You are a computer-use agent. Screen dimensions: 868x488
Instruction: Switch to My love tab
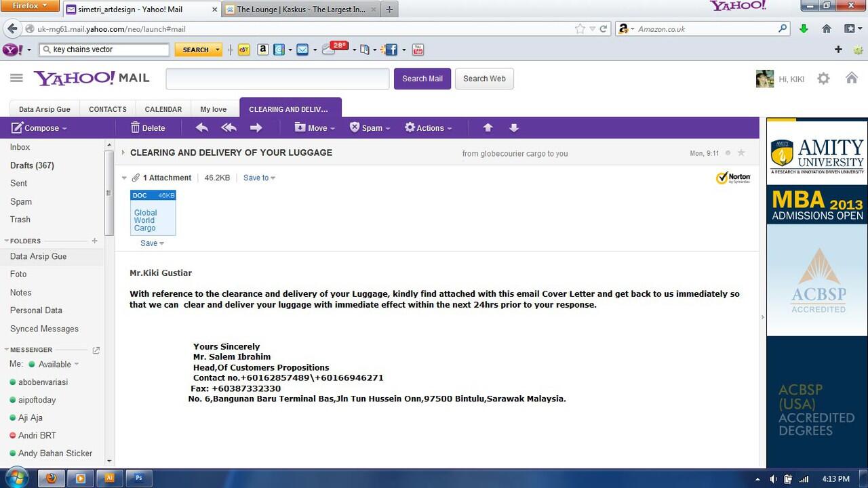point(214,109)
